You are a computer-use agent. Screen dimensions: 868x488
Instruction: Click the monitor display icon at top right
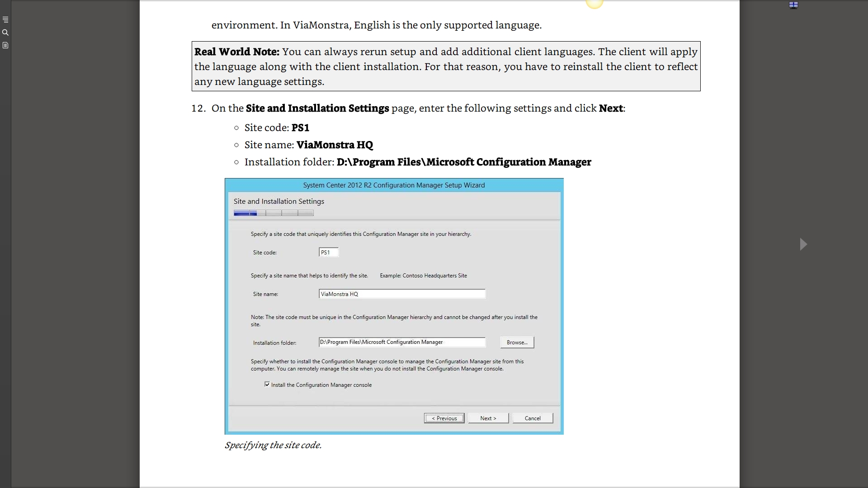[793, 5]
